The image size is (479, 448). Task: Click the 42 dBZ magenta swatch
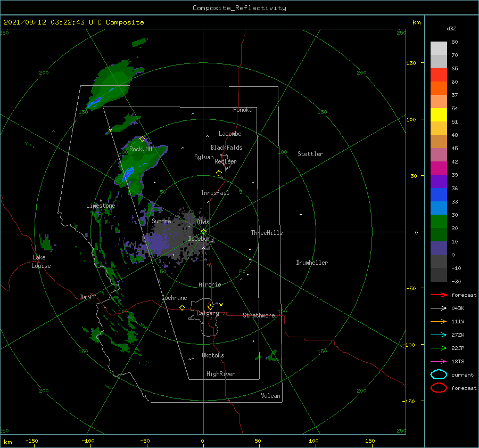pos(439,168)
